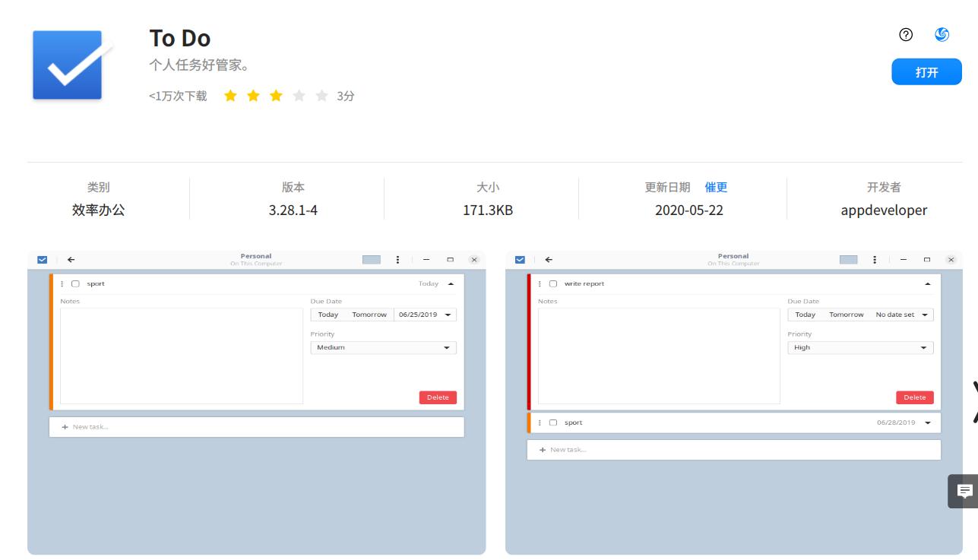Click the To Do app icon

pyautogui.click(x=68, y=65)
